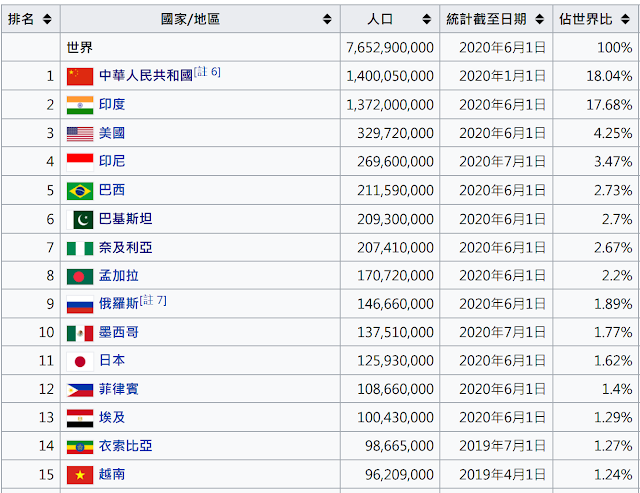Click the 佔世界比 column header text
Viewport: 640px width, 493px height.
coord(586,19)
